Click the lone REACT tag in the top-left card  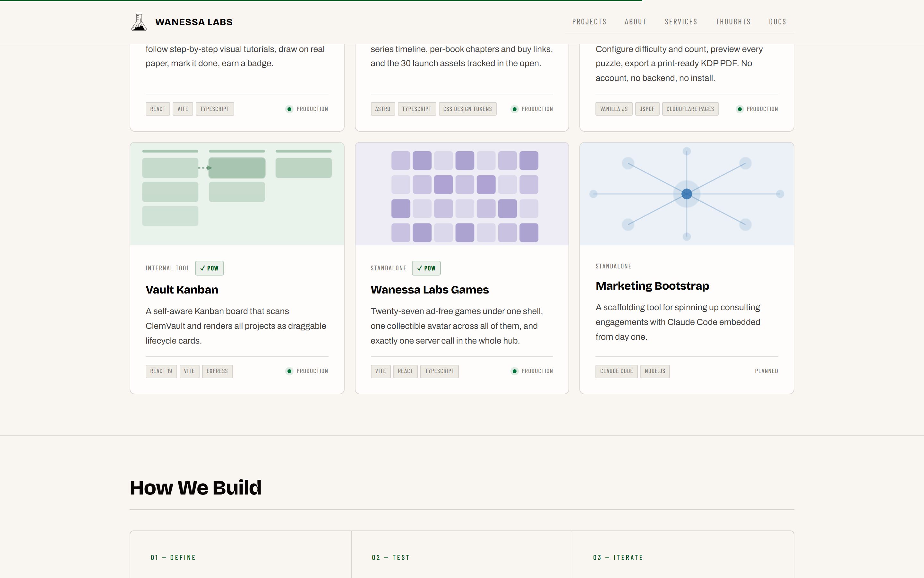click(x=158, y=109)
